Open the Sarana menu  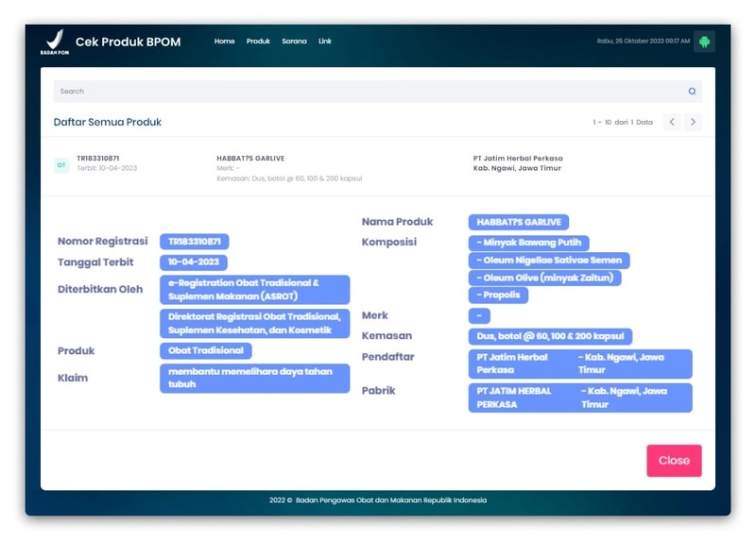pyautogui.click(x=294, y=42)
